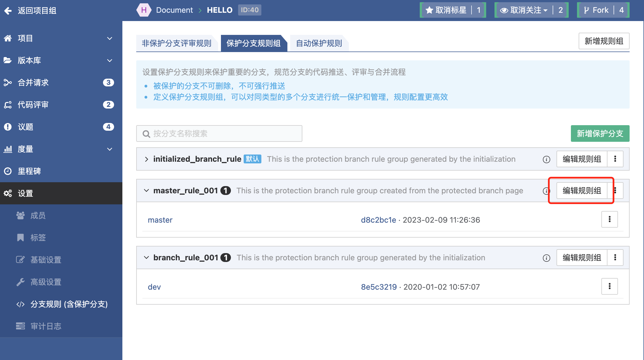Open three-dot menu for master branch
Viewport: 644px width, 360px height.
pos(609,219)
